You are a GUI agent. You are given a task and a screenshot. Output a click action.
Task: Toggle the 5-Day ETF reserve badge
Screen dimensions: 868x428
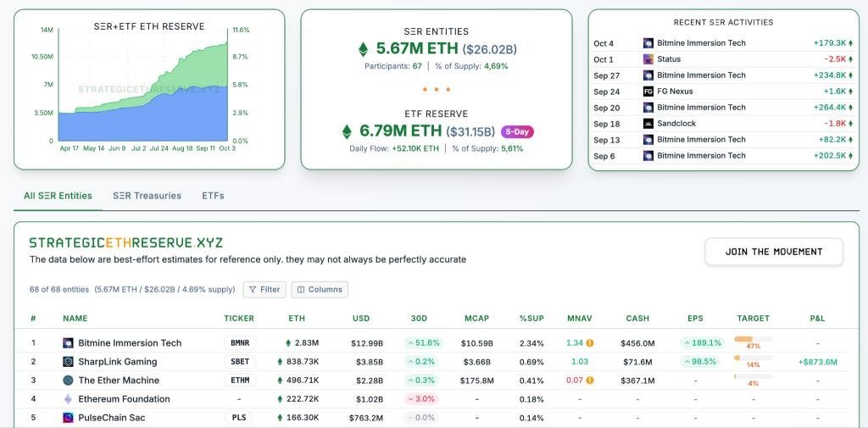coord(517,131)
